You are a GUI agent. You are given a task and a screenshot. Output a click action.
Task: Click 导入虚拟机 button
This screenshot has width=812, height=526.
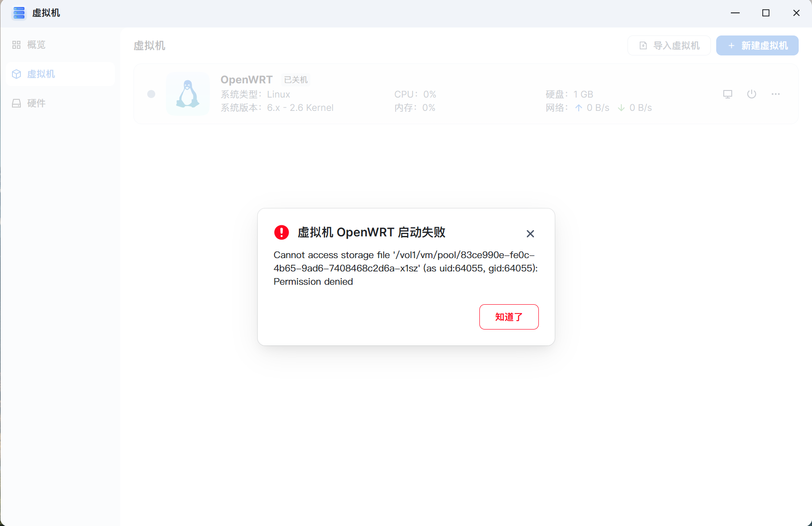(669, 46)
